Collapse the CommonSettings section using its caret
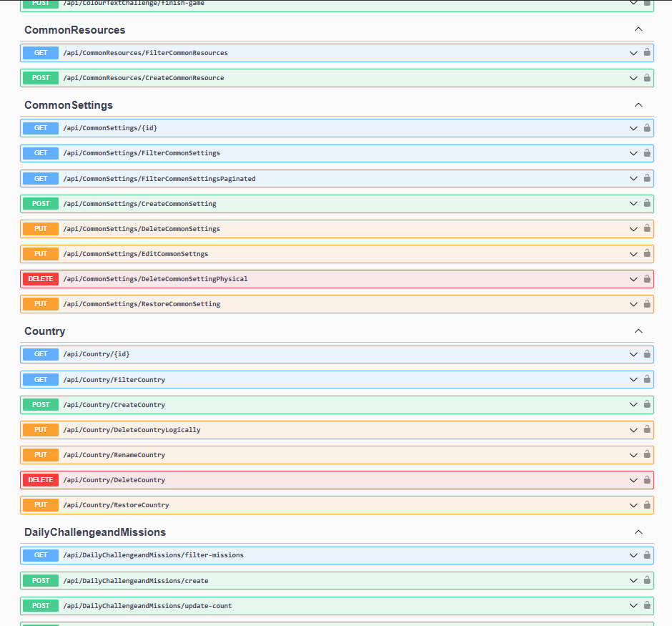This screenshot has height=626, width=672. [x=638, y=104]
